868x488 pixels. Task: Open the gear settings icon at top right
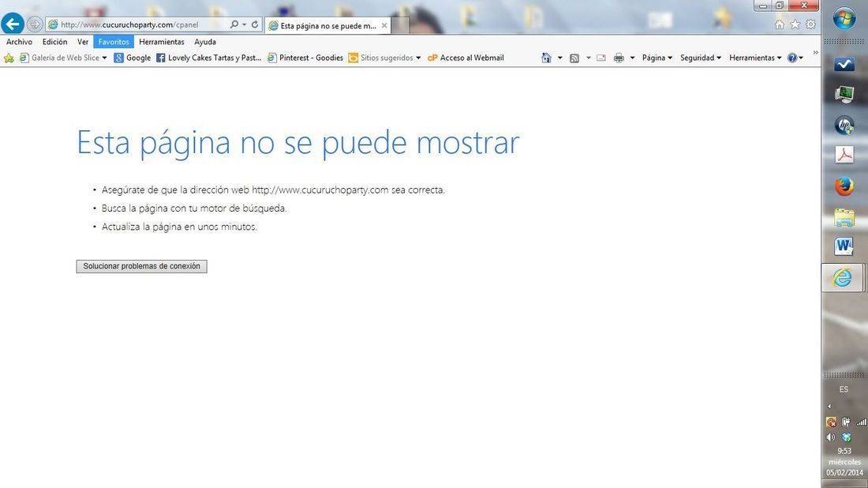[x=810, y=24]
